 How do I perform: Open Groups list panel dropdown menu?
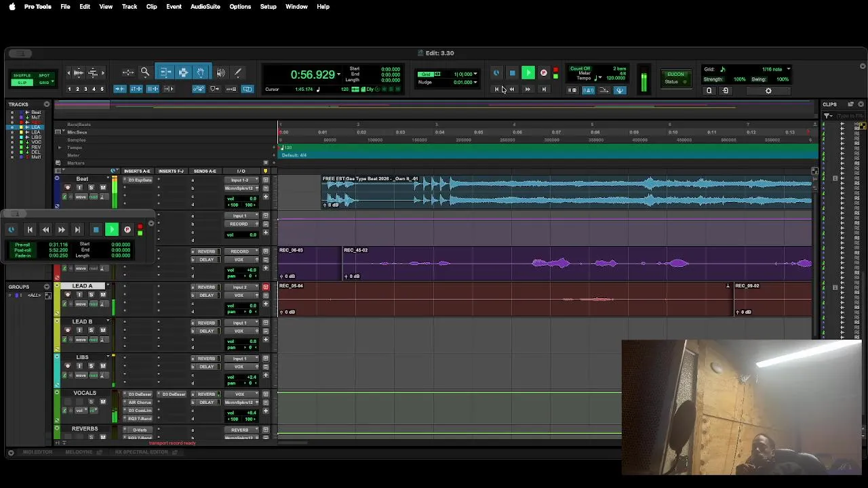47,287
